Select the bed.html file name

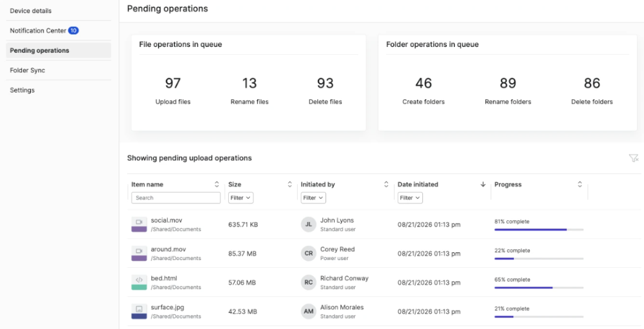pyautogui.click(x=164, y=278)
